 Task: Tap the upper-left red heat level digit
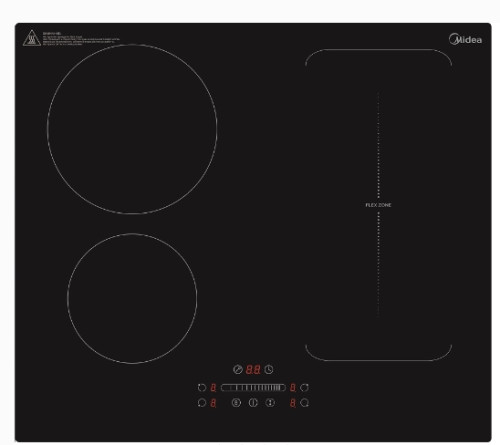213,387
